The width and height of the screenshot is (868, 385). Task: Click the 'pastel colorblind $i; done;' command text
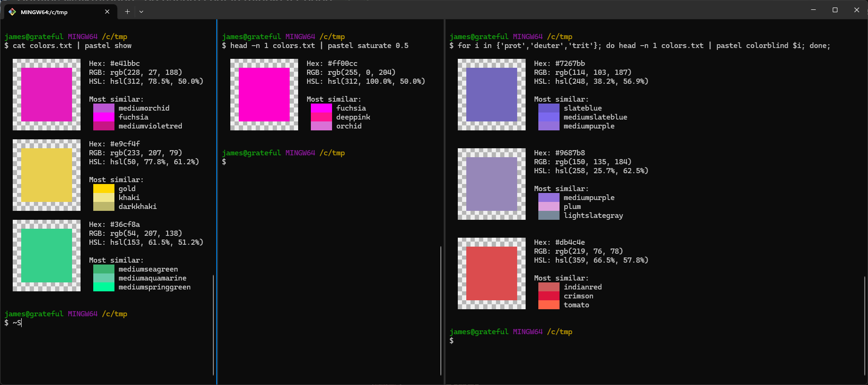coord(773,46)
